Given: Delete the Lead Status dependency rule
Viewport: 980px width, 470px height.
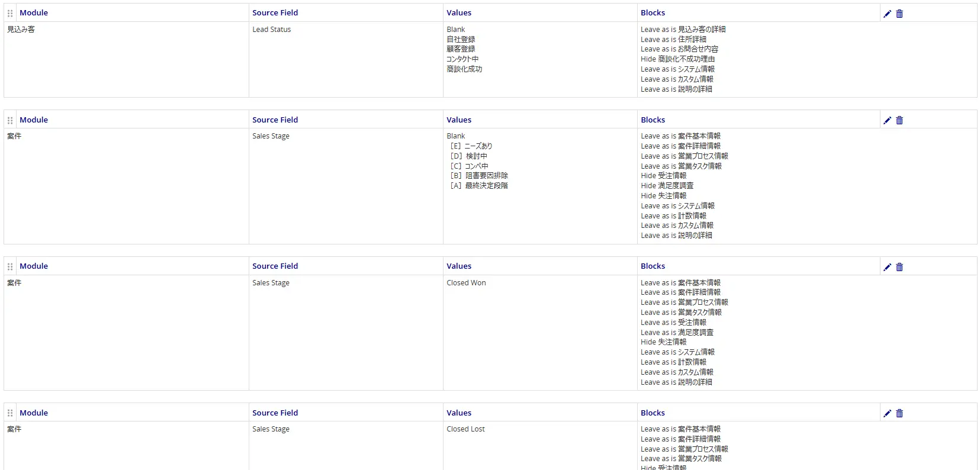Looking at the screenshot, I should (899, 14).
